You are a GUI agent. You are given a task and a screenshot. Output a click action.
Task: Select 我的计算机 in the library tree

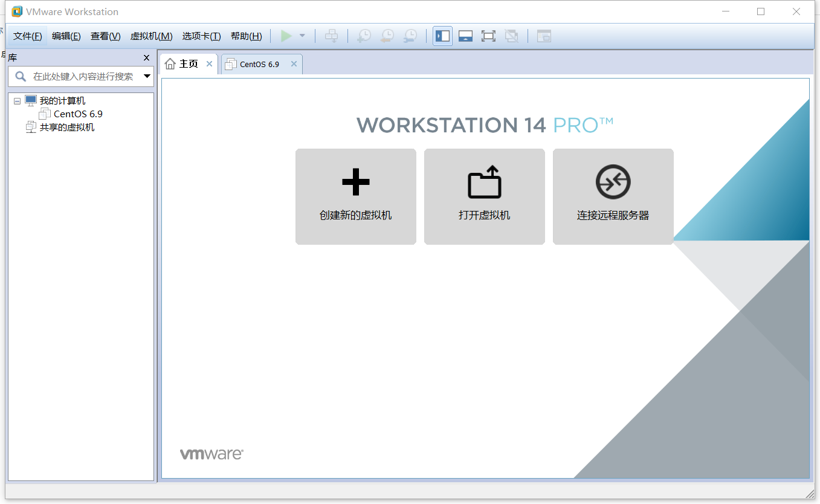tap(63, 101)
